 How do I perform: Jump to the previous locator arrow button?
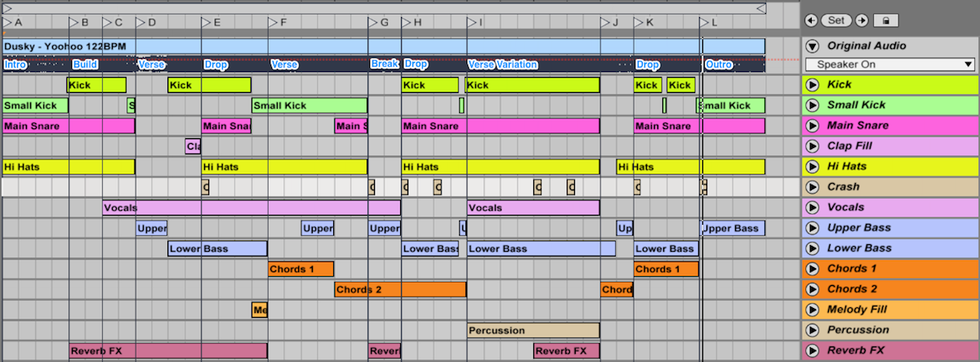pos(810,20)
